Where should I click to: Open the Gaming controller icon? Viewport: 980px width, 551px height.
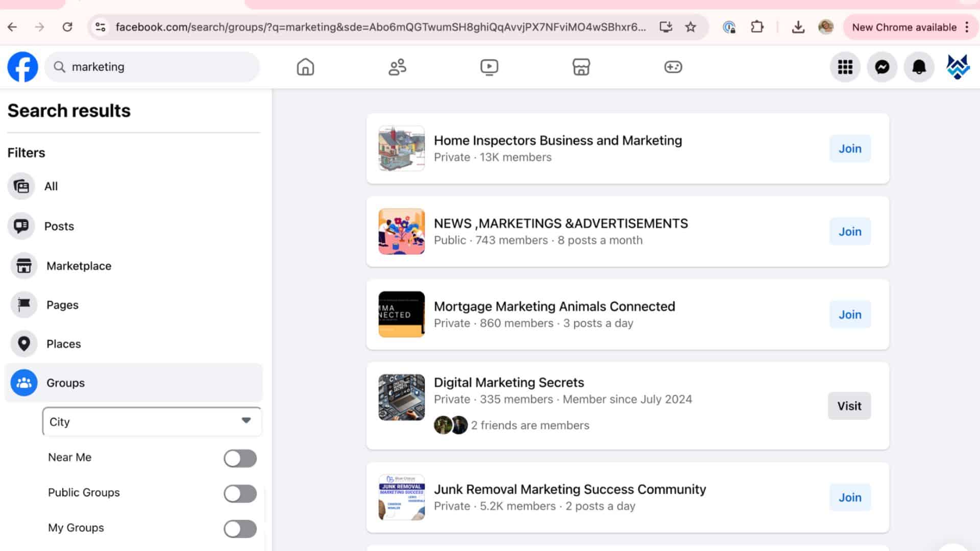673,67
